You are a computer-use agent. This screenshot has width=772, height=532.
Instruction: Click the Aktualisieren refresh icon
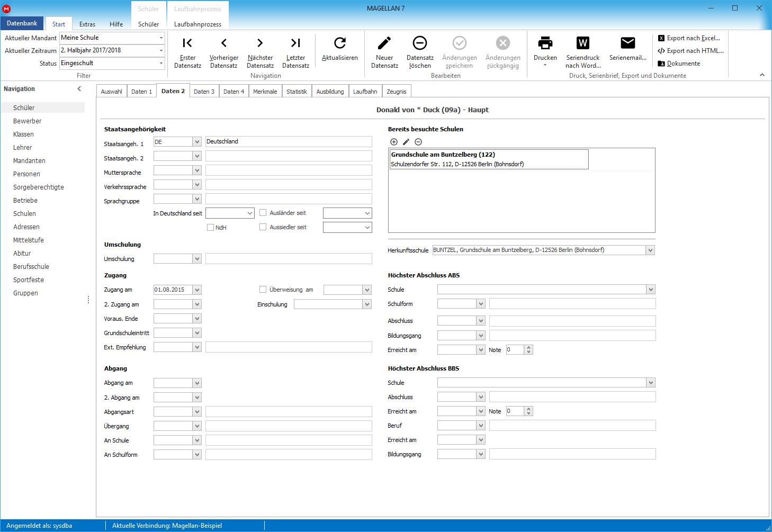340,43
